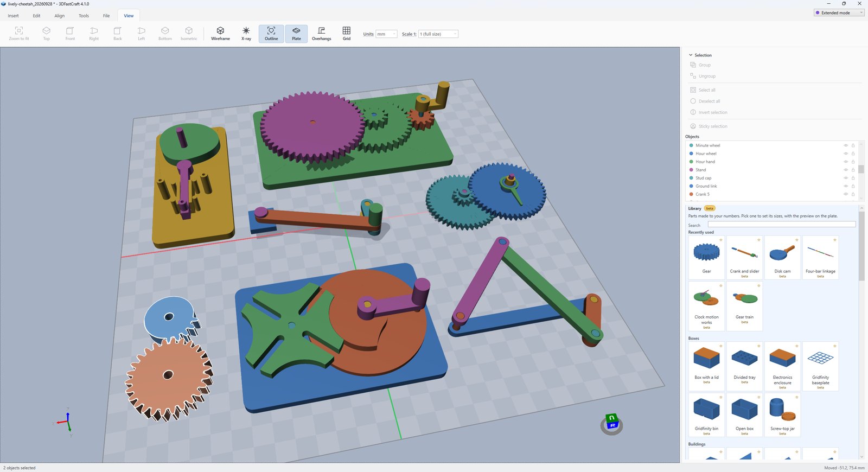Switch to Front view
This screenshot has width=868, height=472.
pos(70,34)
